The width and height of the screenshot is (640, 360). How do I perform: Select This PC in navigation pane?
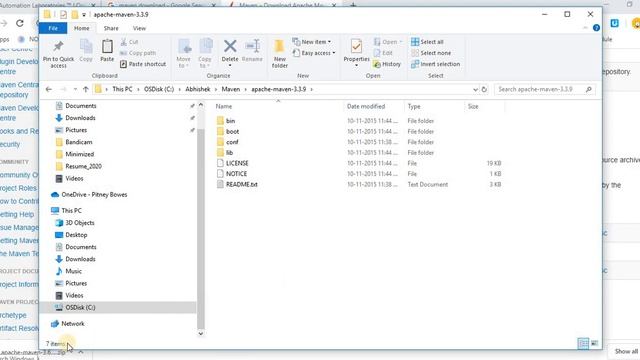[71, 211]
